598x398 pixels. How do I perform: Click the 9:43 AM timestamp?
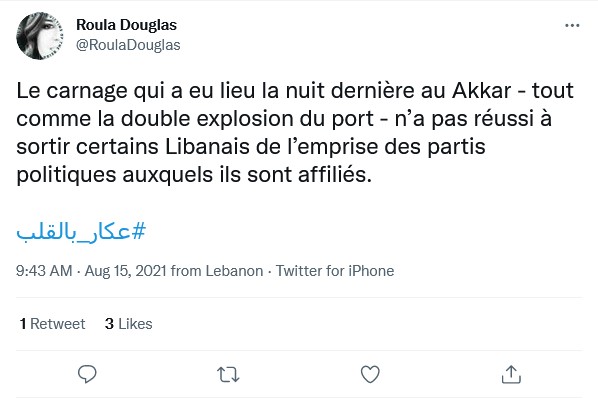pyautogui.click(x=44, y=271)
